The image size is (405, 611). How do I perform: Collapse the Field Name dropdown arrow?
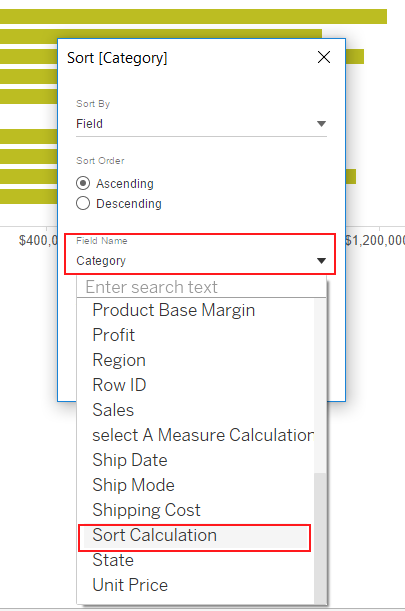[321, 261]
